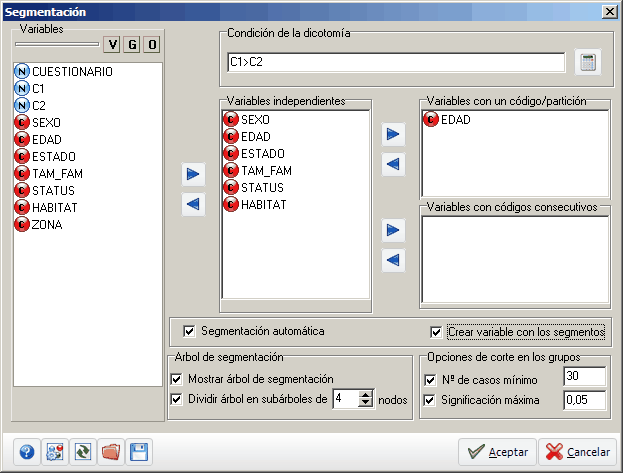Open help with the question mark icon

(27, 452)
